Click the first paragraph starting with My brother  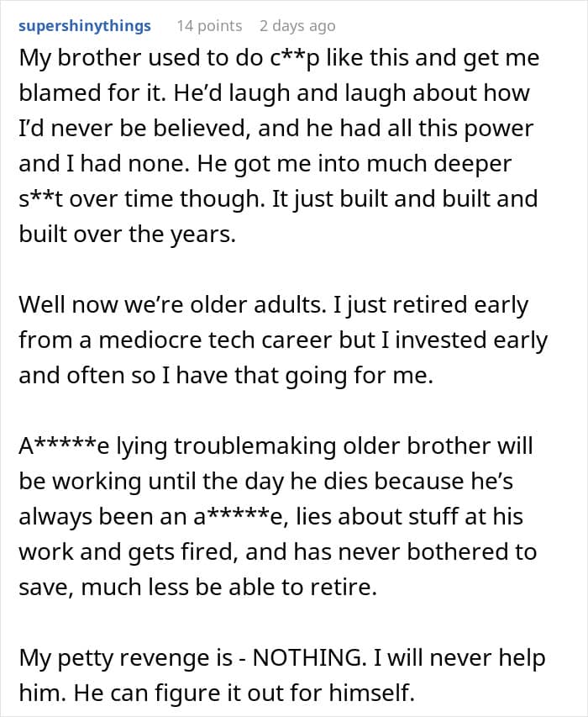[279, 146]
